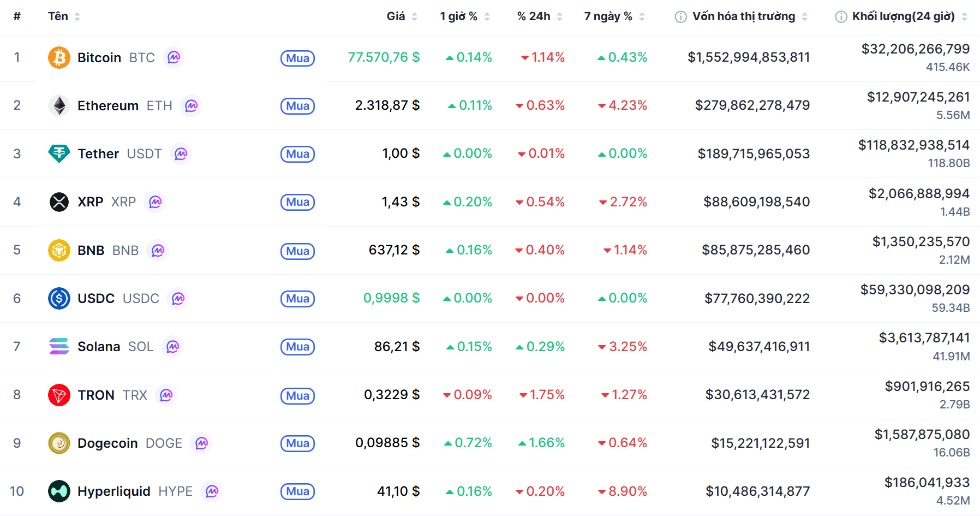Click the XRP coin logo
The height and width of the screenshot is (516, 980).
coord(59,202)
